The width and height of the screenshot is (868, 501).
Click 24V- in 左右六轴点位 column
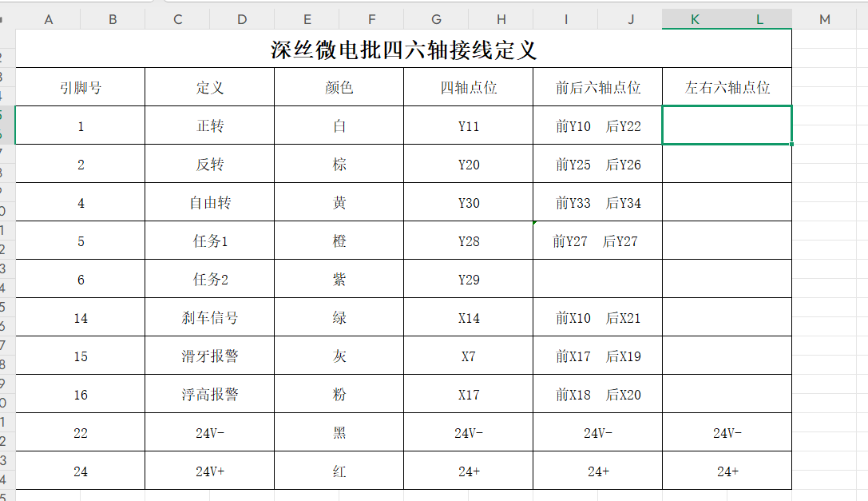point(727,432)
